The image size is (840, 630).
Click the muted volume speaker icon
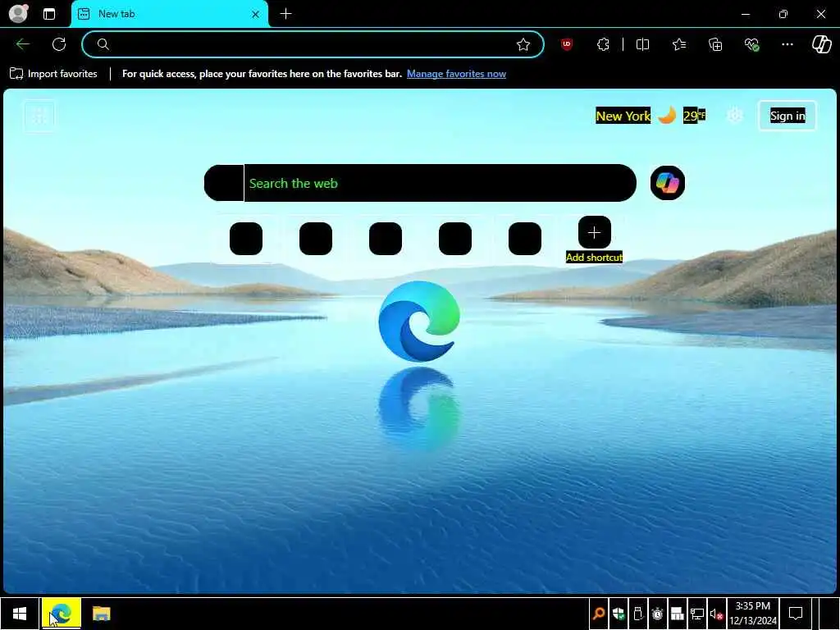coord(716,614)
